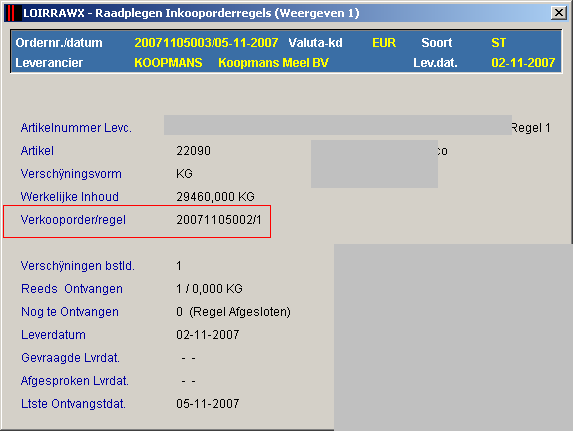Viewport: 573px width, 431px height.
Task: Click the KOOPMANS supplier code
Action: coord(168,63)
